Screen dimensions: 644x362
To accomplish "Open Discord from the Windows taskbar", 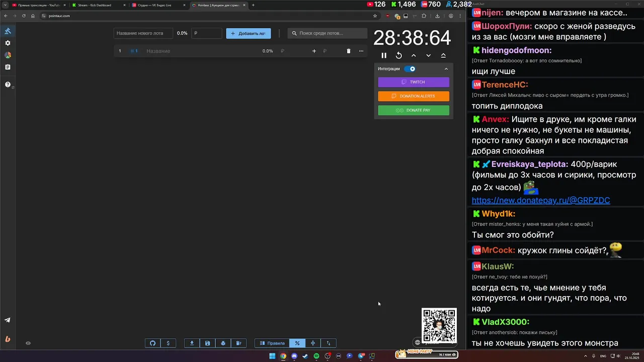I will (x=294, y=356).
